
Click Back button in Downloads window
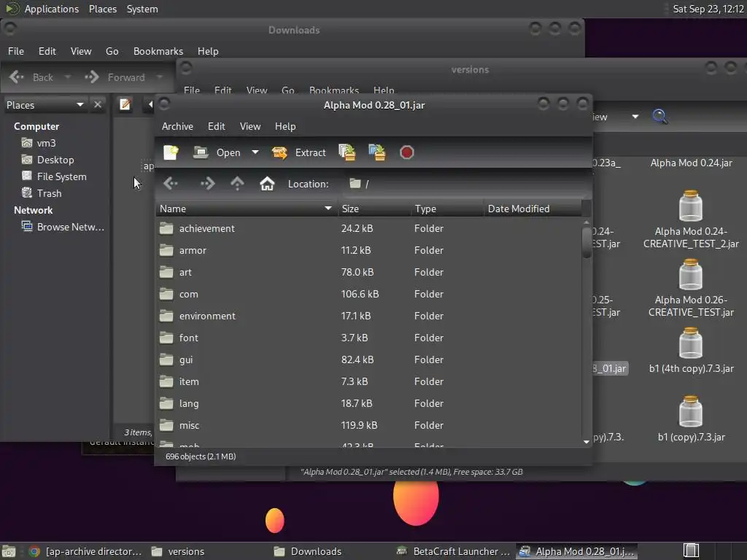click(x=31, y=77)
